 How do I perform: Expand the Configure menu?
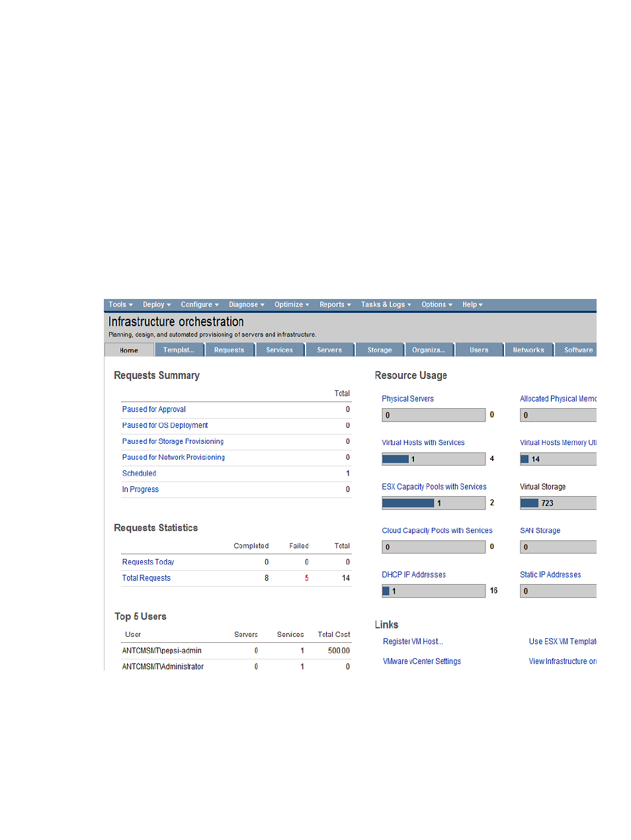[200, 305]
